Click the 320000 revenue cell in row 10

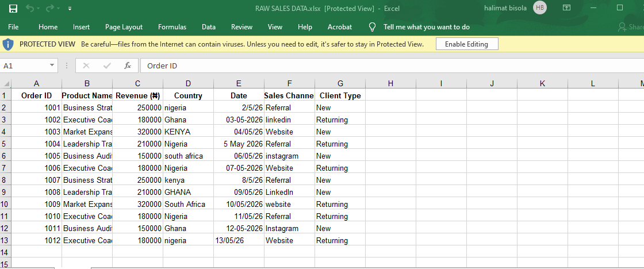point(137,204)
